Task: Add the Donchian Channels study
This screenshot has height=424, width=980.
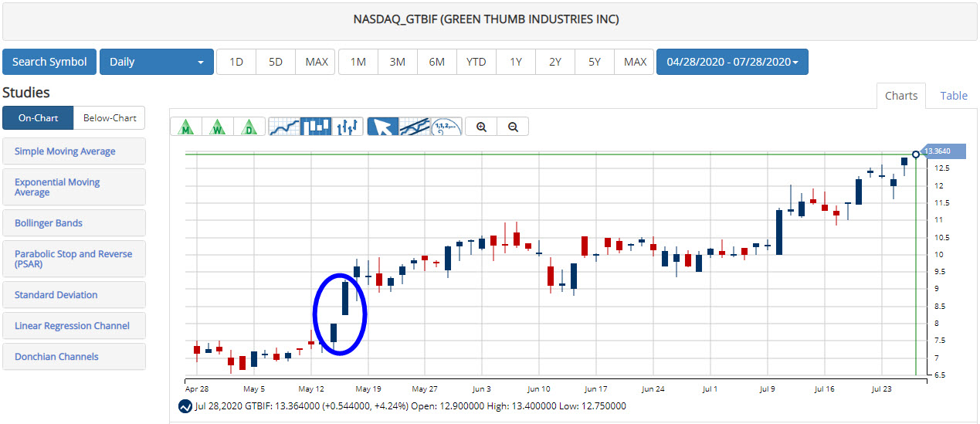Action: point(73,357)
